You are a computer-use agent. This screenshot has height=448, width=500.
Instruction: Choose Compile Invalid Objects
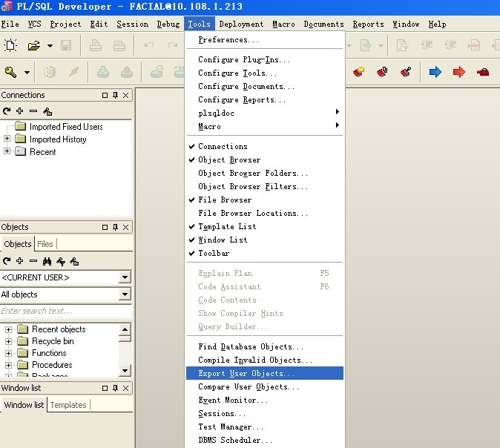pos(265,360)
